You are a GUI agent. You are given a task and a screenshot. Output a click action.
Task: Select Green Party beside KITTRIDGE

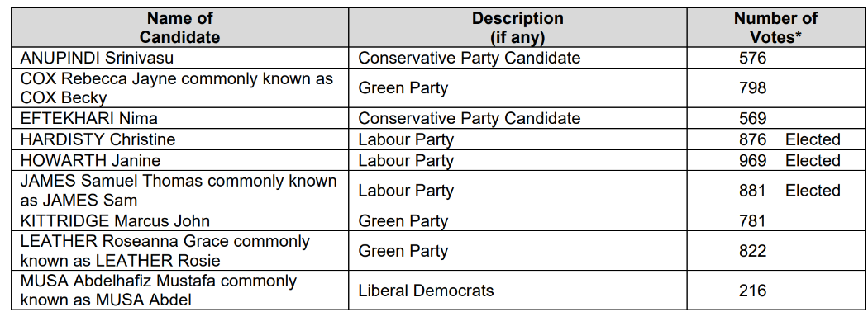coord(403,220)
